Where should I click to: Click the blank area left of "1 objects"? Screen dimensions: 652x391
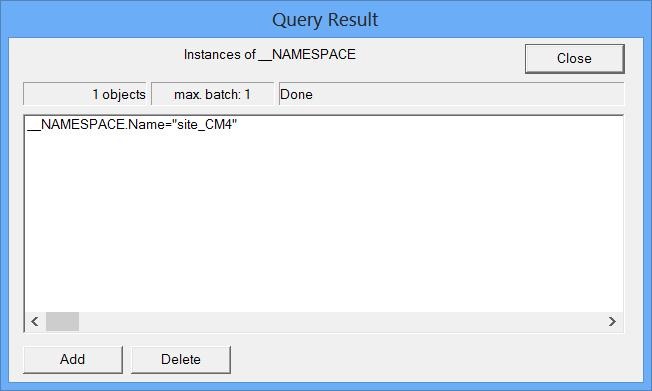click(x=57, y=94)
